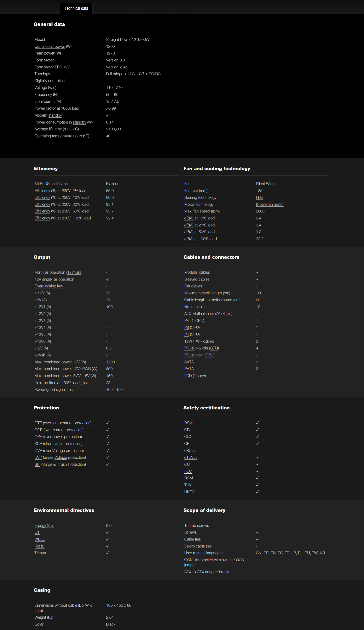Click the 12V rails link
364x630 pixels.
coord(74,273)
